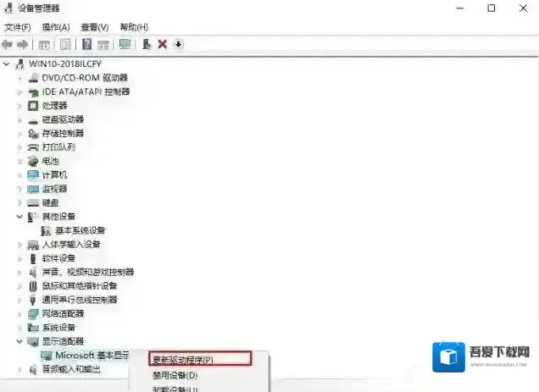Click the scan for hardware changes monitor icon
The image size is (539, 392).
pyautogui.click(x=125, y=44)
